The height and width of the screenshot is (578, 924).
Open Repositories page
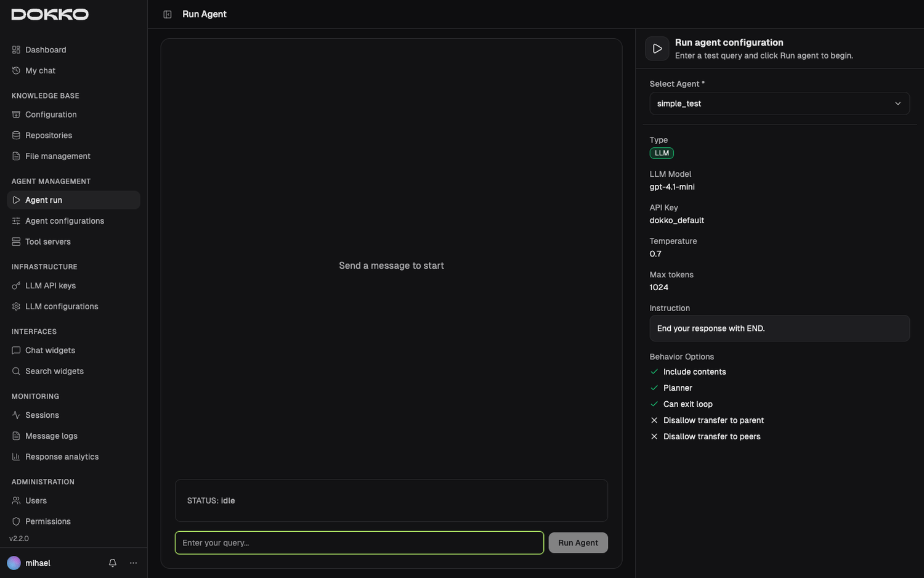point(73,136)
